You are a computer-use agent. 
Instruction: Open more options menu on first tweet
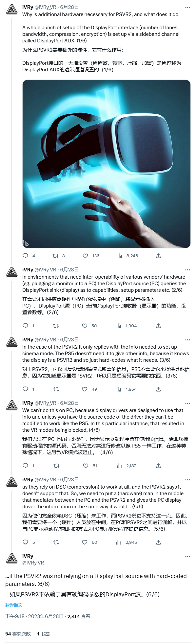187,7
